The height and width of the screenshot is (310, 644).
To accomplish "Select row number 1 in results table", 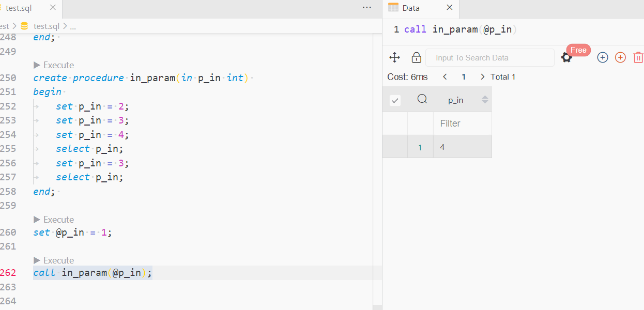I will [x=420, y=148].
